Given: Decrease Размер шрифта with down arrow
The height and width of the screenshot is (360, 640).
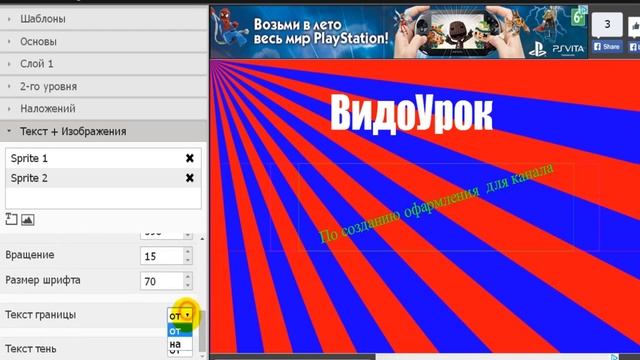Looking at the screenshot, I should coord(188,285).
